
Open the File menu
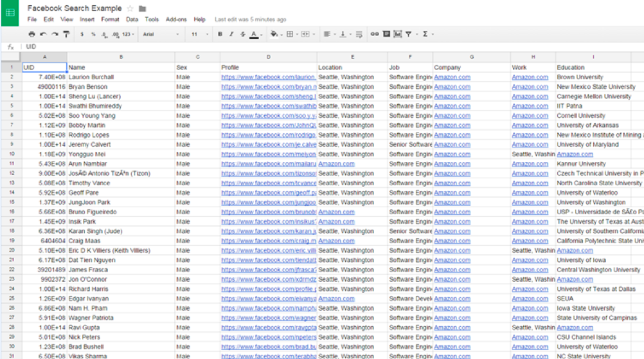tap(32, 19)
